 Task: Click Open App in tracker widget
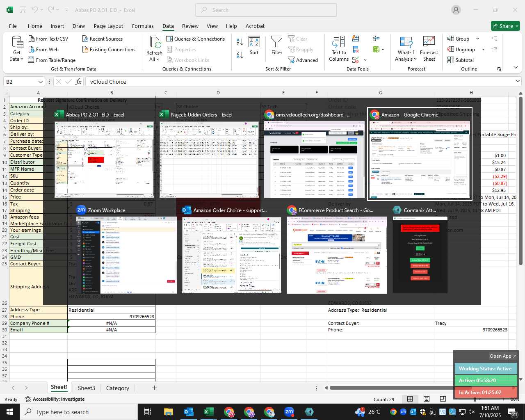click(502, 356)
